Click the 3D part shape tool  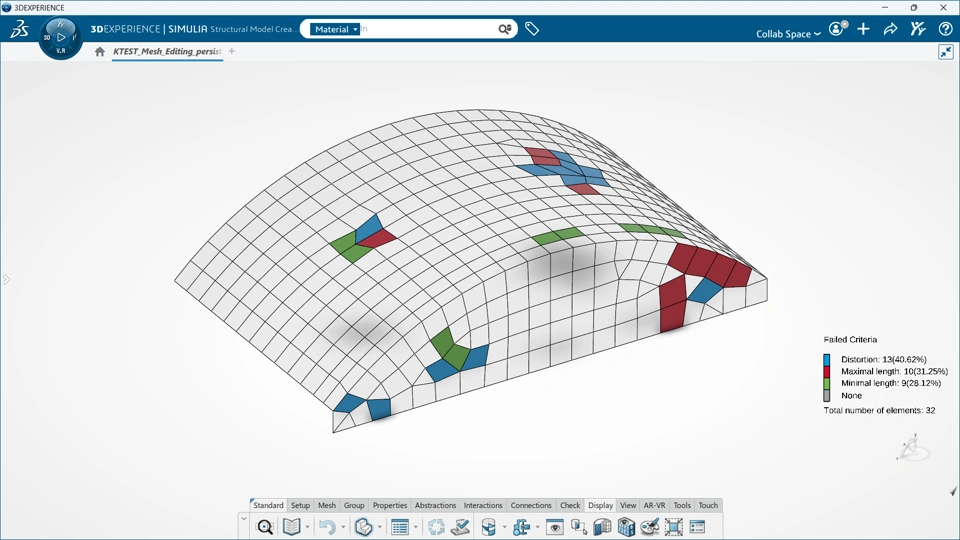[x=363, y=527]
